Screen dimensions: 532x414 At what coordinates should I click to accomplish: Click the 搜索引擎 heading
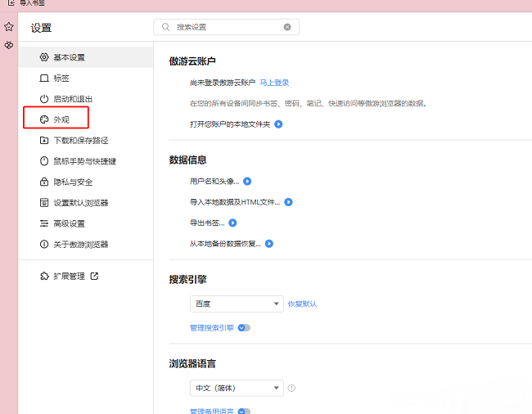pos(187,279)
